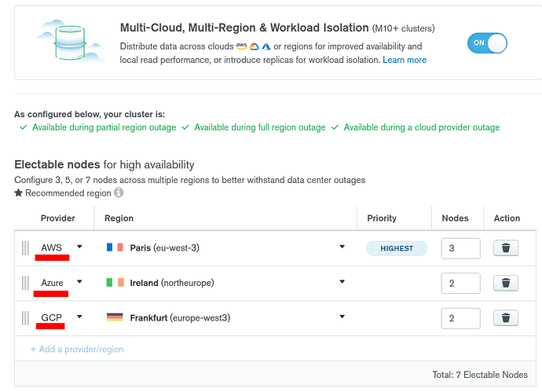Turn off the Multi-Cloud Multi-Region toggle
542x392 pixels.
click(x=487, y=43)
